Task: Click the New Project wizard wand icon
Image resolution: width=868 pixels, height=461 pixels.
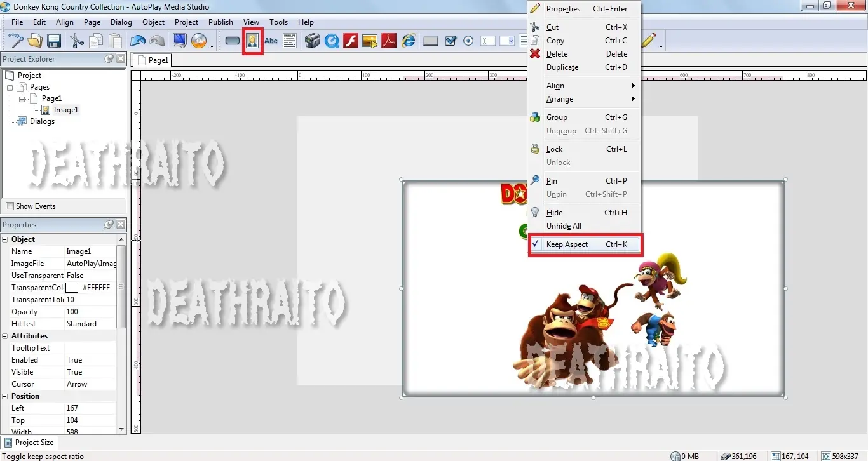Action: [x=16, y=41]
